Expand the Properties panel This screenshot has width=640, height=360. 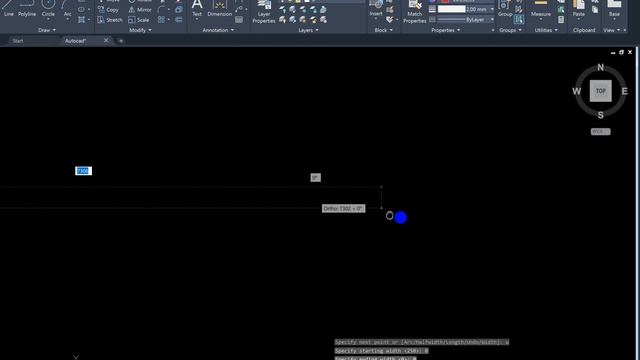[445, 30]
